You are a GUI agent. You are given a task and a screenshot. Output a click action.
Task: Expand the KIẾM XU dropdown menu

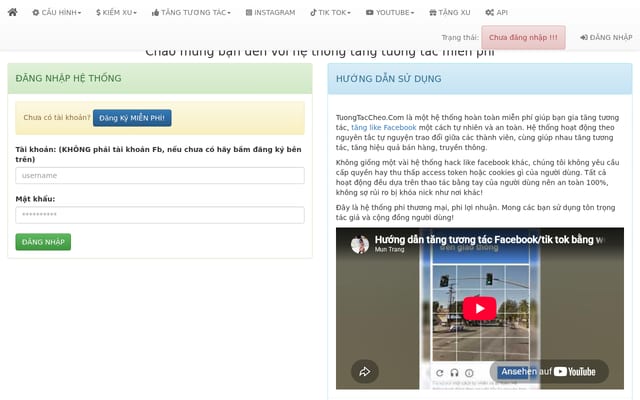click(x=116, y=13)
